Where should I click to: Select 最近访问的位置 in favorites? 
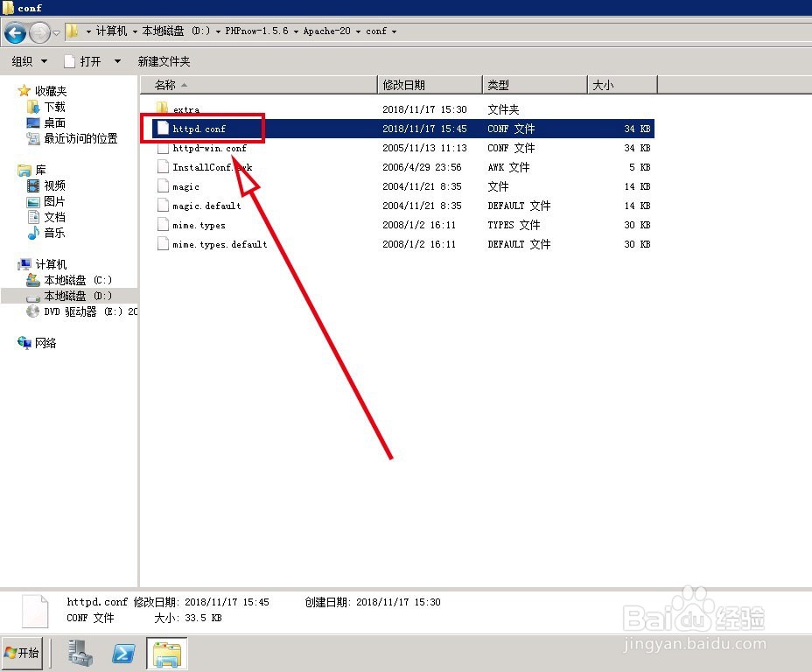coord(79,138)
